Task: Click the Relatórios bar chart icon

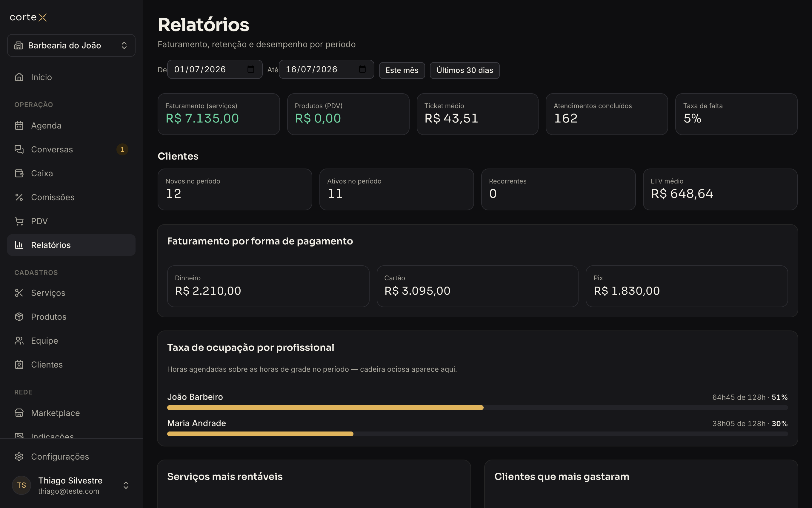Action: 19,245
